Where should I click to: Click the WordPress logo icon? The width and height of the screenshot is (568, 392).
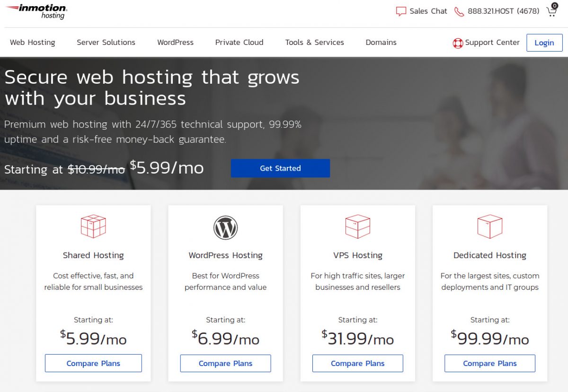tap(225, 227)
